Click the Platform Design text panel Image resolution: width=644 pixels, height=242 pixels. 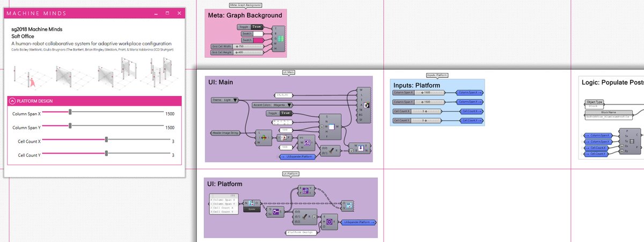point(301,232)
